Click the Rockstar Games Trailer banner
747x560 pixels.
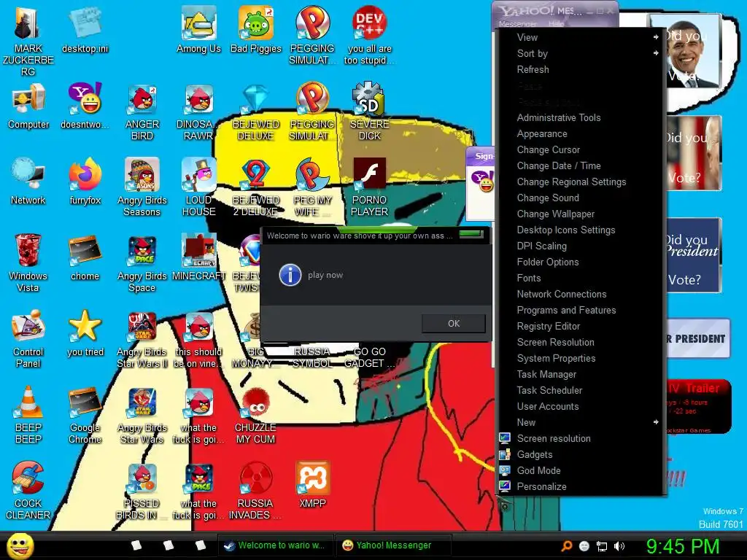coord(697,406)
